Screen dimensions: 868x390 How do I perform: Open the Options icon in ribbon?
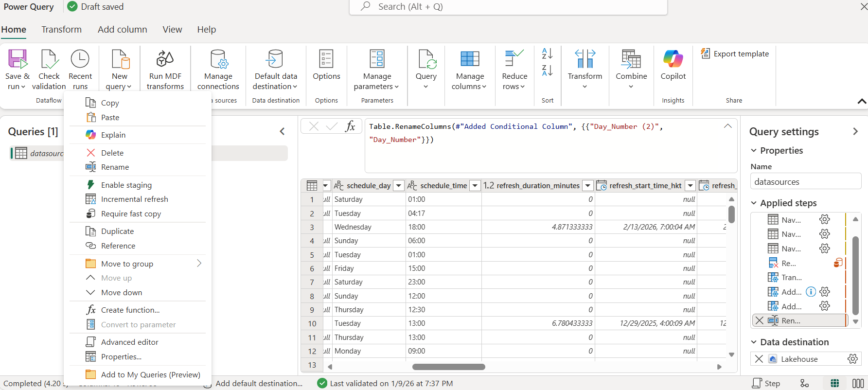pos(326,59)
